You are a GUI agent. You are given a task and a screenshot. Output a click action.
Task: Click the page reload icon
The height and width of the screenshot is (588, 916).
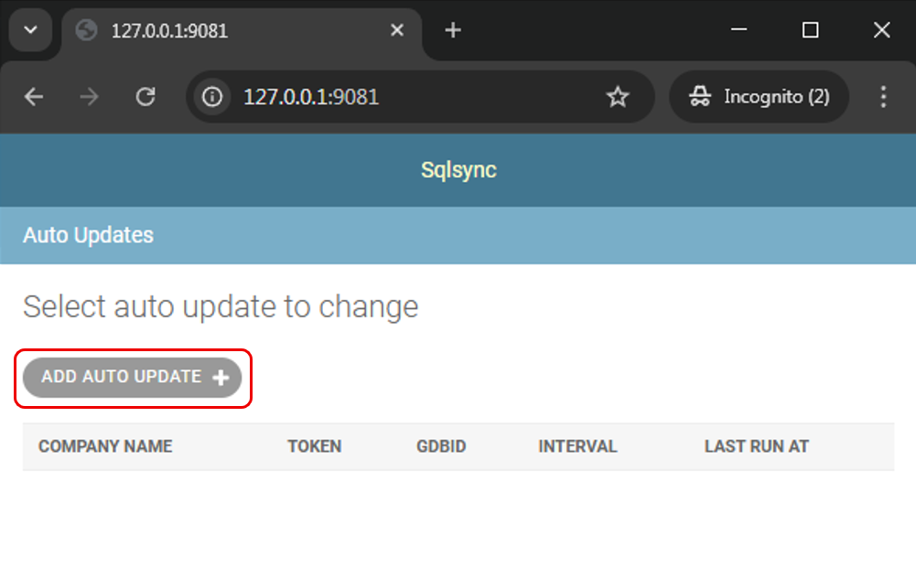point(145,96)
